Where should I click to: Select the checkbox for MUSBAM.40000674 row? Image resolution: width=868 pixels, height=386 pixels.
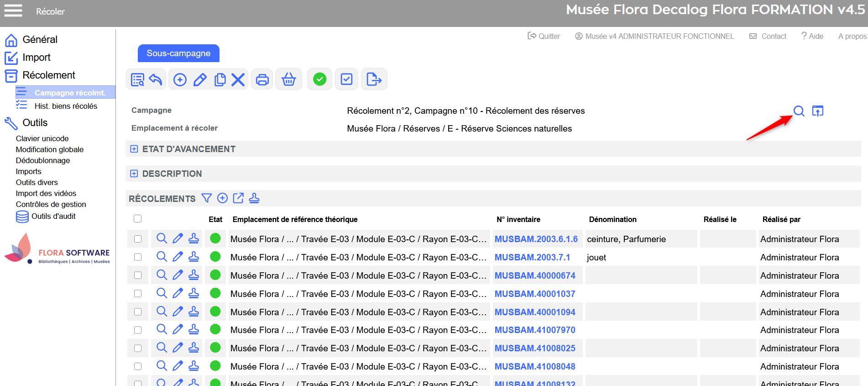(137, 275)
